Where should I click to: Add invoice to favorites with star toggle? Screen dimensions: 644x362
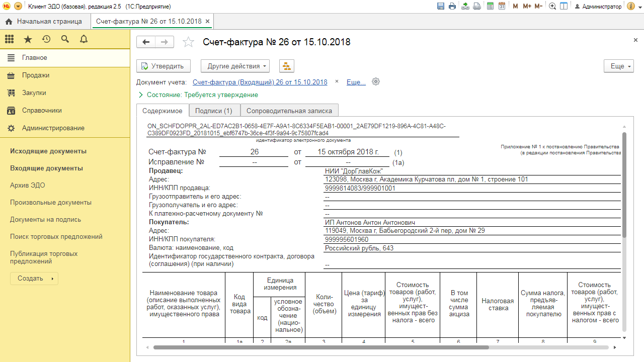coord(188,42)
